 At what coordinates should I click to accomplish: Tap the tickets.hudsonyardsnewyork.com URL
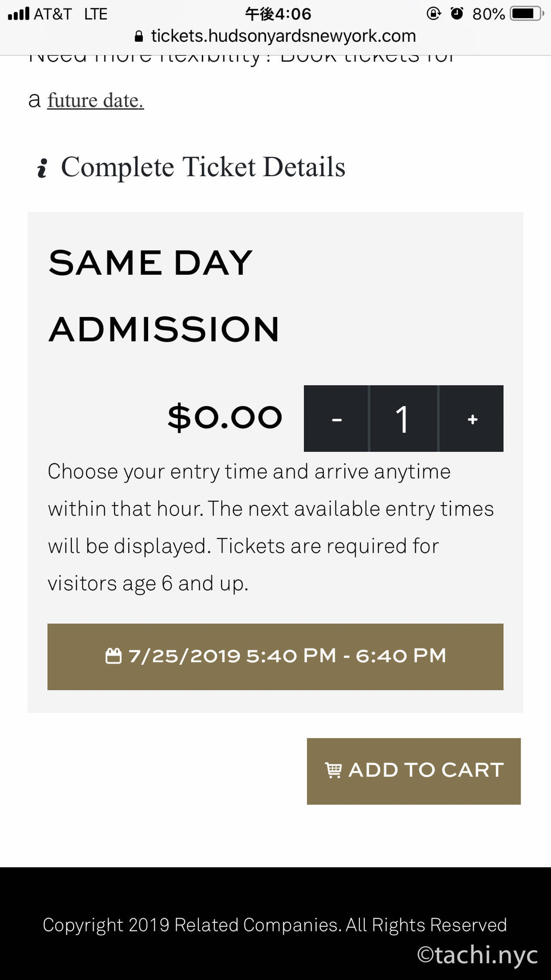point(283,36)
